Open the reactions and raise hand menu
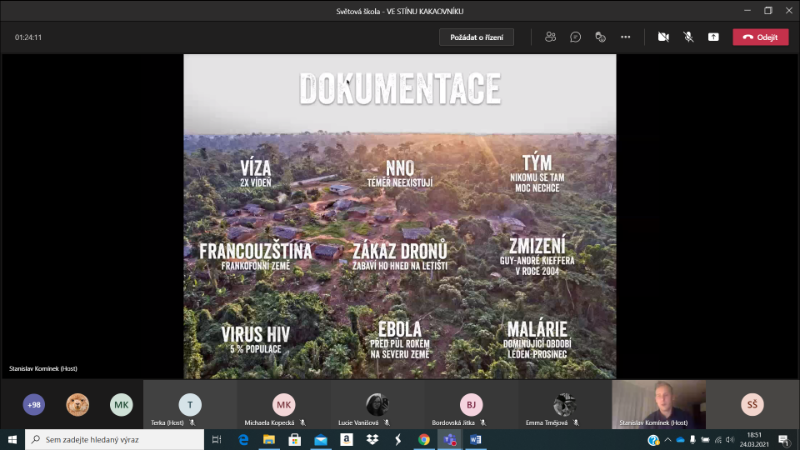The width and height of the screenshot is (800, 450). [x=600, y=37]
